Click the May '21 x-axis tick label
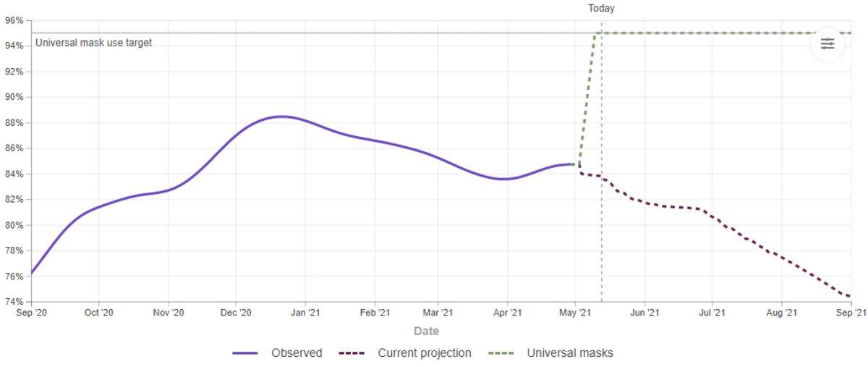 pos(575,313)
